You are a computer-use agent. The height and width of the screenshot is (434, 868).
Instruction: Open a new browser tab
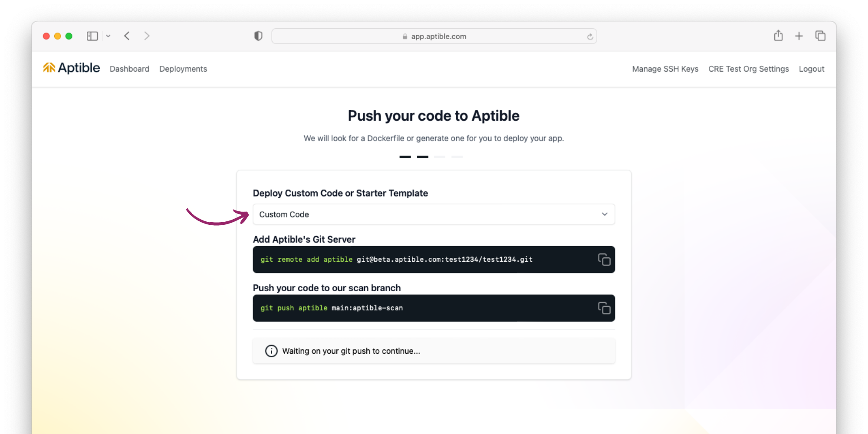(799, 36)
